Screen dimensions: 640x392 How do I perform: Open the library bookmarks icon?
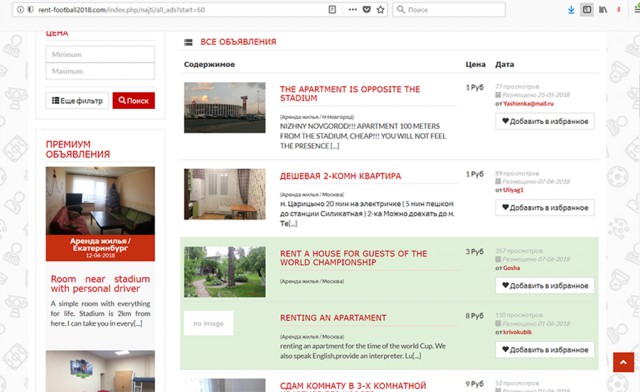(603, 9)
